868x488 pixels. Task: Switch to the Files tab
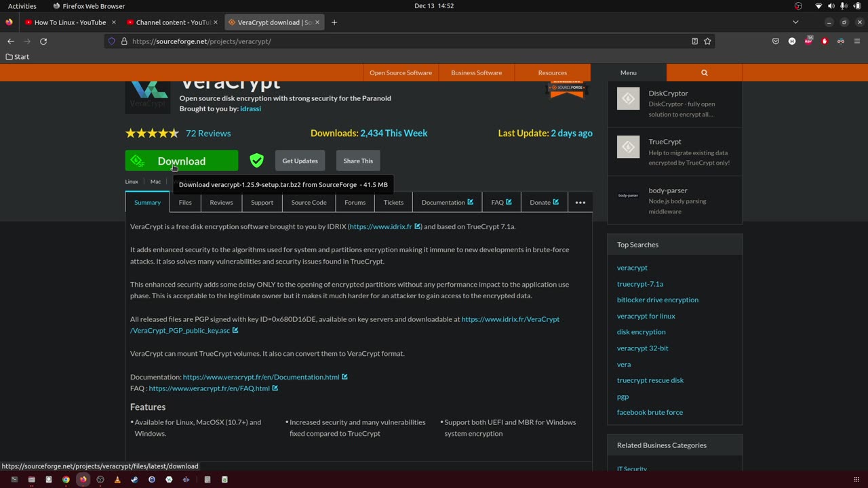tap(185, 202)
